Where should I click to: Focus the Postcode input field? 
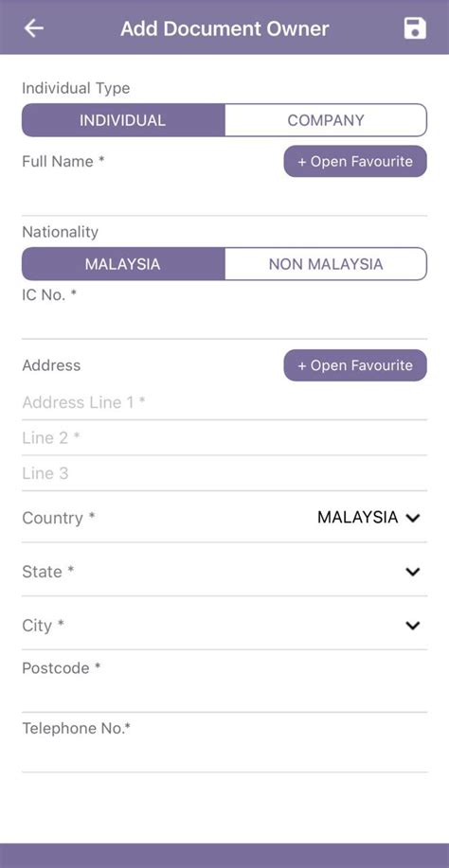(x=224, y=696)
